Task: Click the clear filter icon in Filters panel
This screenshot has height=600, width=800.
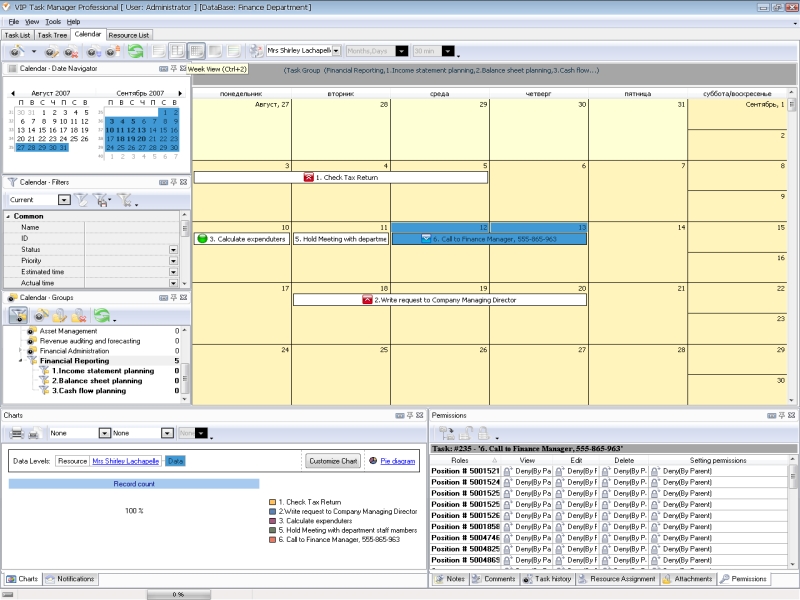Action: point(81,200)
